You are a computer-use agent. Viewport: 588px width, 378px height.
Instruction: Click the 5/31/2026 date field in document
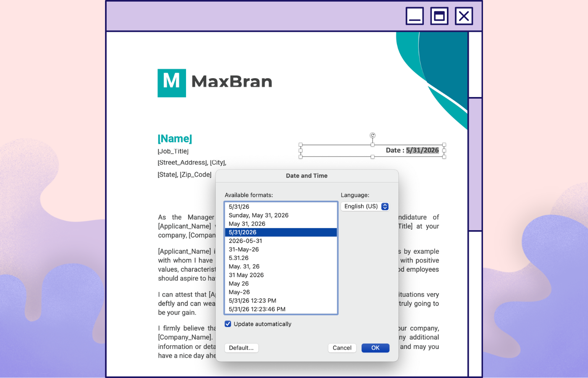(423, 150)
